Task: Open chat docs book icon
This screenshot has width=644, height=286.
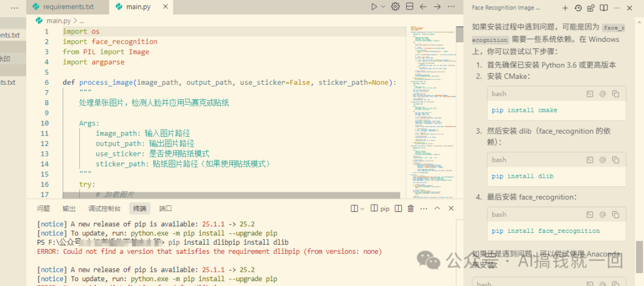Action: point(603,8)
